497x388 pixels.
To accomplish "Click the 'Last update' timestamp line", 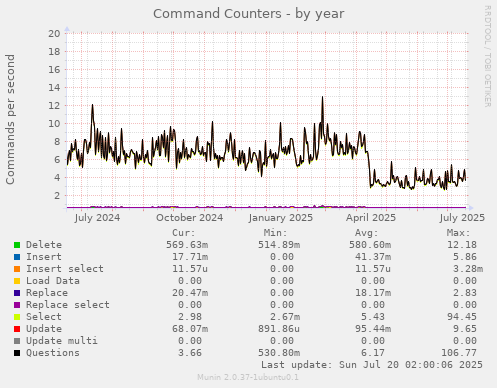I will coord(372,365).
